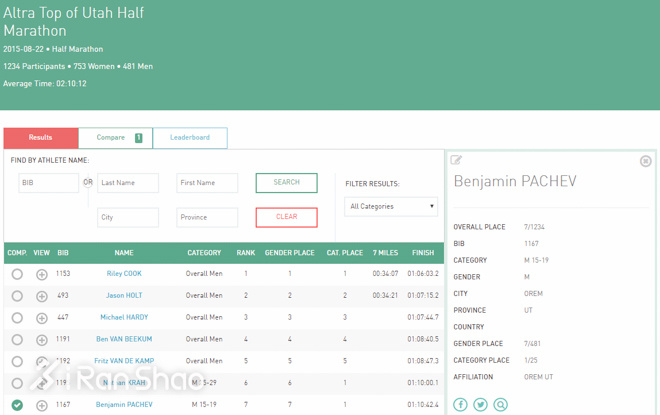This screenshot has height=415, width=660.
Task: Open Jason HOLT athlete name link
Action: [x=124, y=296]
